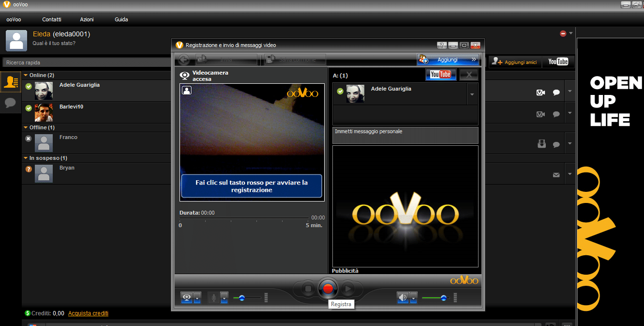Open the webcam selection dropdown
This screenshot has width=644, height=326.
click(196, 298)
